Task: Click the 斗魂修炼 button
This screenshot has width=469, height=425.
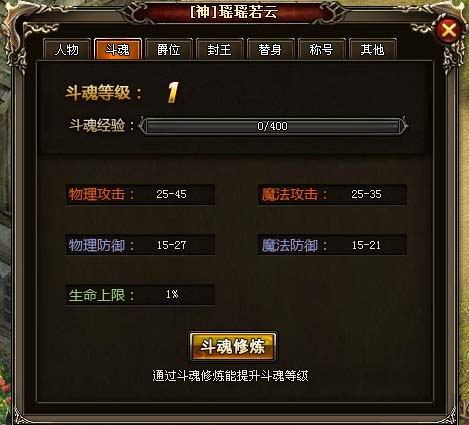Action: point(233,347)
